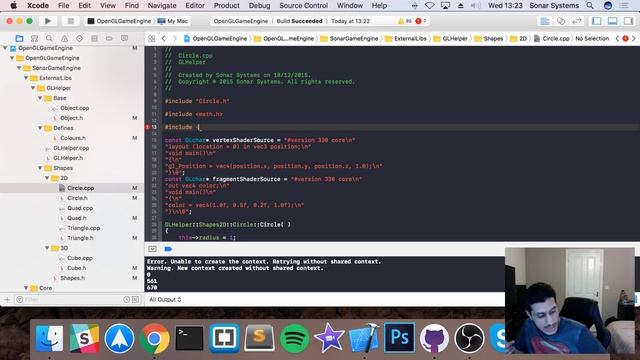The width and height of the screenshot is (640, 360).
Task: Open the Breakpoint navigator
Action: coord(109,38)
